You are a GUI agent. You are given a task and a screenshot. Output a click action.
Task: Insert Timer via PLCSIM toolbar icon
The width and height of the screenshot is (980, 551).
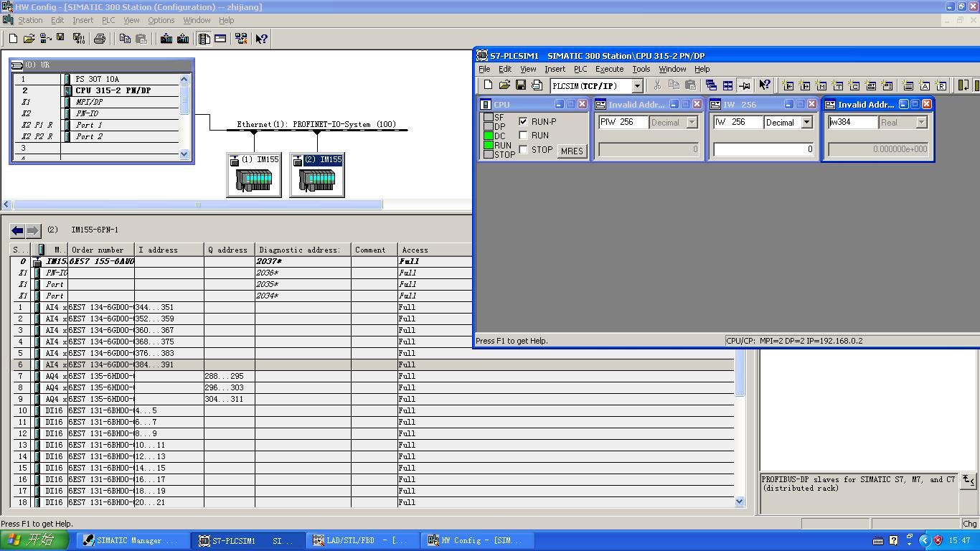tap(837, 85)
